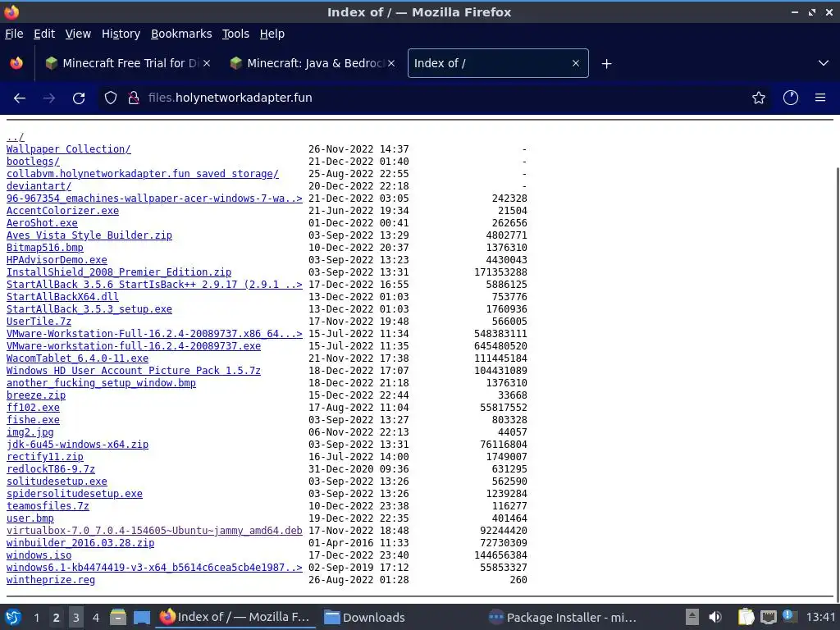Open the volume speaker tray icon

715,617
